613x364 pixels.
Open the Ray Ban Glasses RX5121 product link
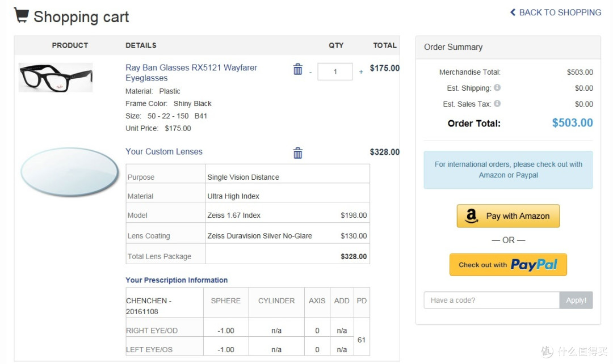tap(191, 73)
